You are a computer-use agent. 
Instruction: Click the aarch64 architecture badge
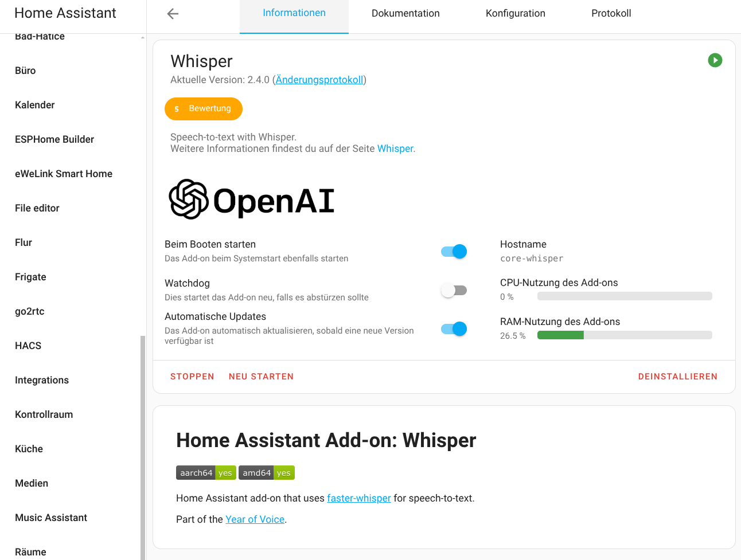pos(206,473)
